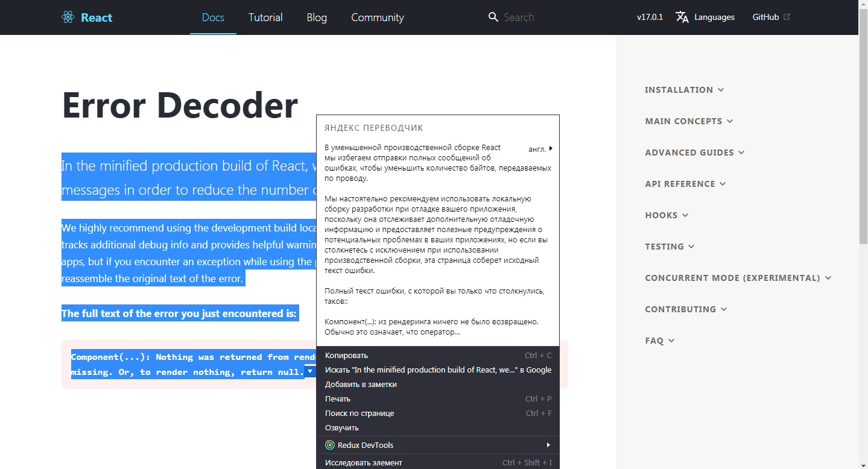868x469 pixels.
Task: Click the React home link text
Action: tap(97, 17)
